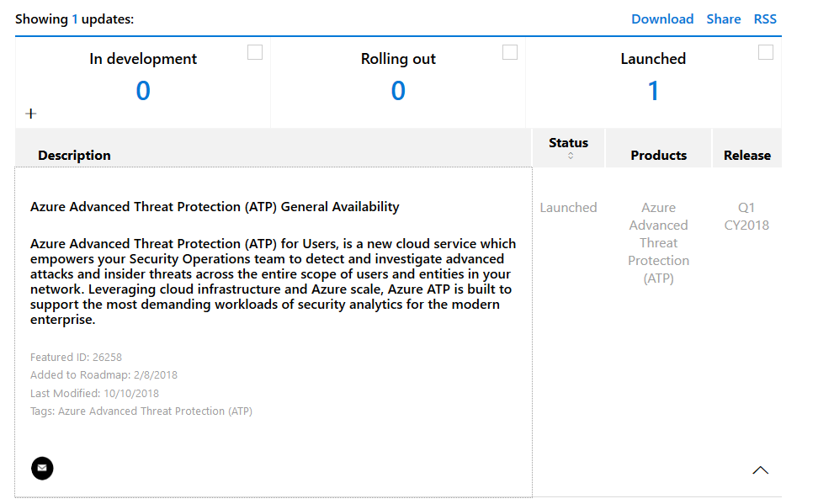Tick the Launched checkbox
Viewport: 818px width, 504px height.
765,52
